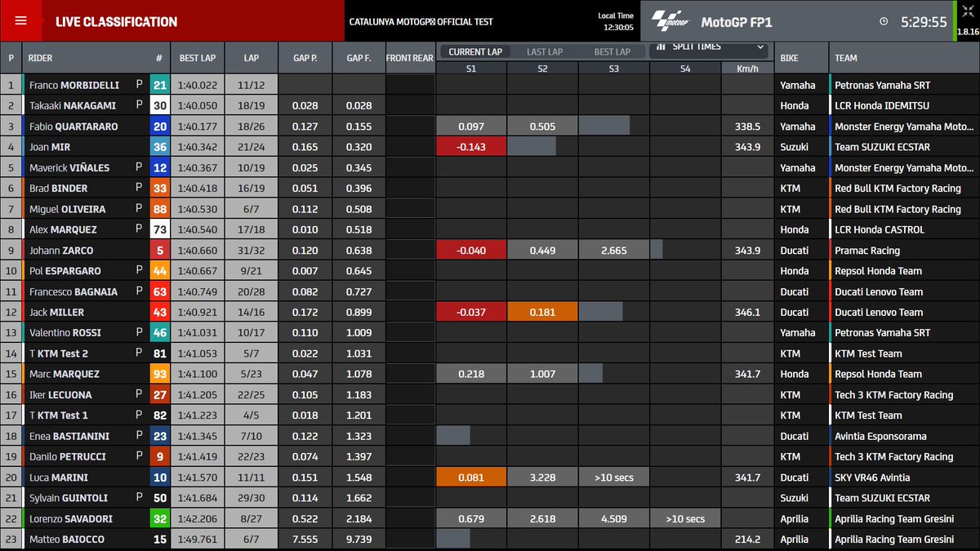Viewport: 980px width, 551px height.
Task: Click the session timer clock icon
Action: [x=884, y=22]
